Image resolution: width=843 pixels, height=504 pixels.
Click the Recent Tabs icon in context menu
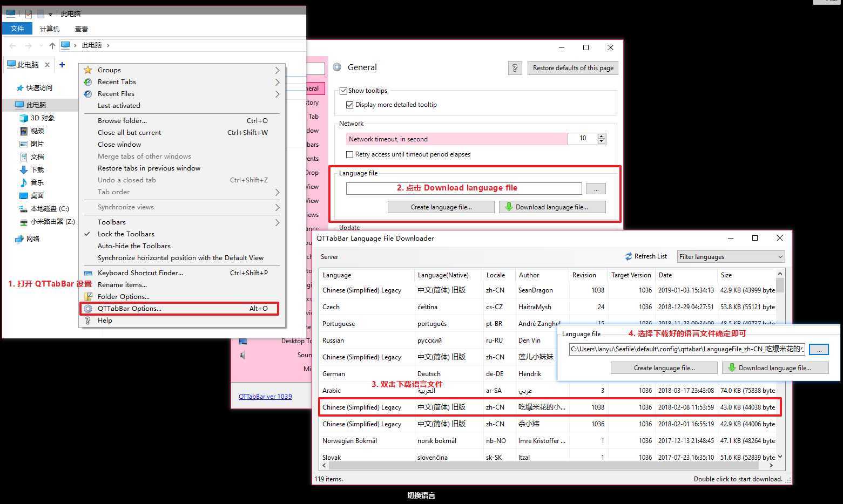88,82
